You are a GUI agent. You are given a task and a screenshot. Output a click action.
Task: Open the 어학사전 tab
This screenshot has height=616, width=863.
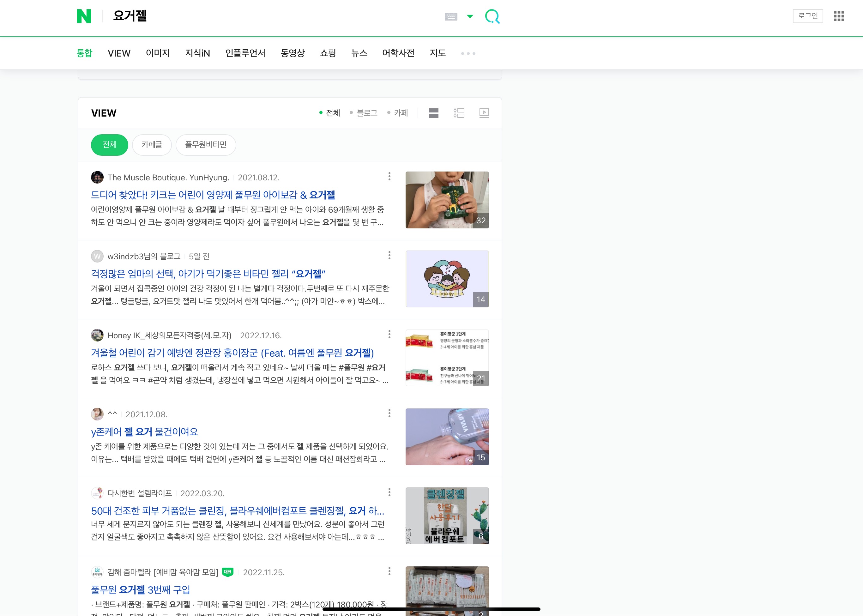click(398, 53)
